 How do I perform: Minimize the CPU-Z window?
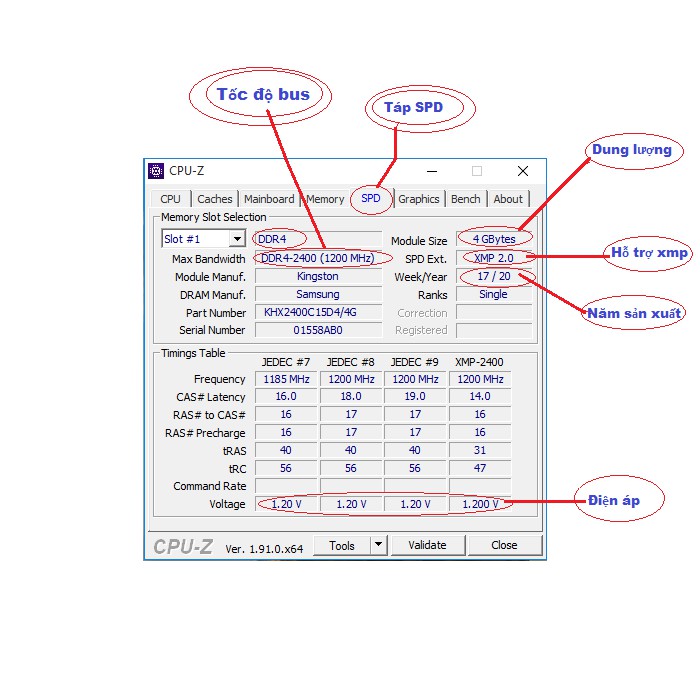pyautogui.click(x=431, y=171)
